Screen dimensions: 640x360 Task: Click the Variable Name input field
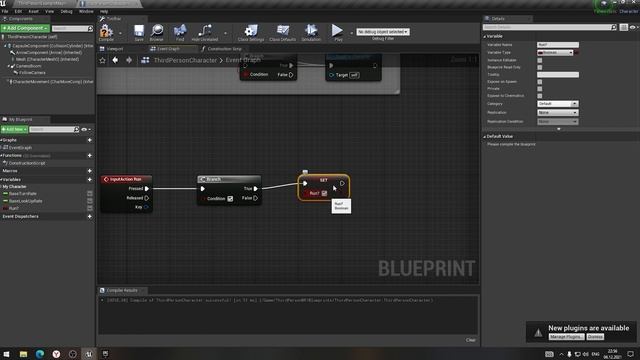(x=558, y=45)
